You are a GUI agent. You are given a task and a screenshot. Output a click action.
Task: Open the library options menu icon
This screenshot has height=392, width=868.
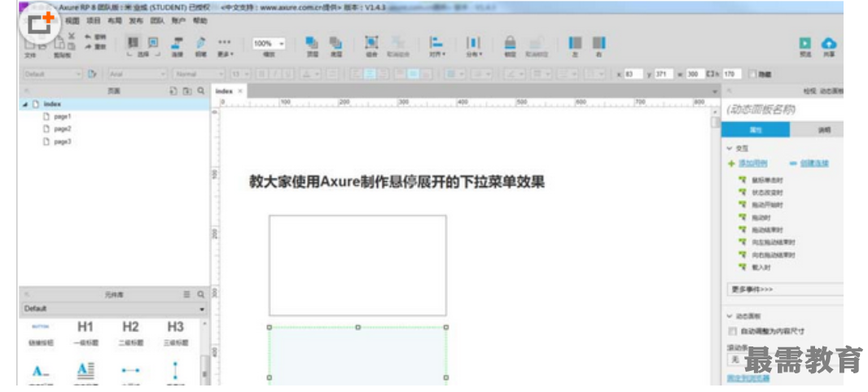coord(186,294)
